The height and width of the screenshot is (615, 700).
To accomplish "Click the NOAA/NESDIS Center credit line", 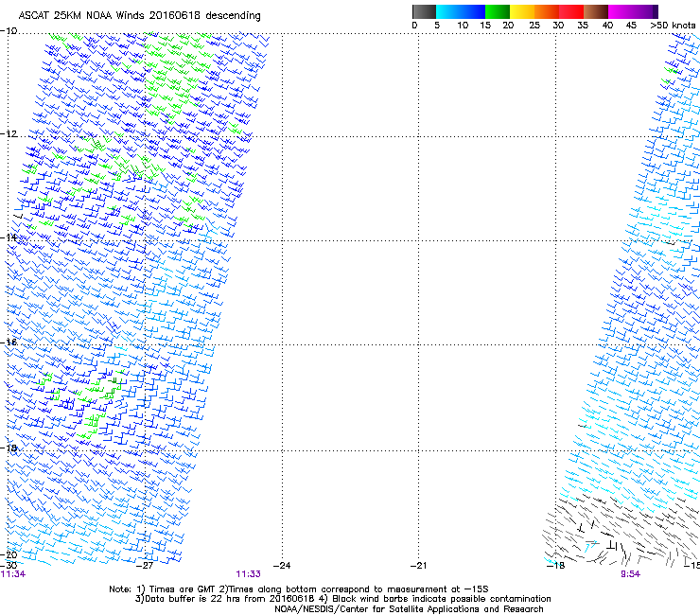I will click(x=409, y=609).
